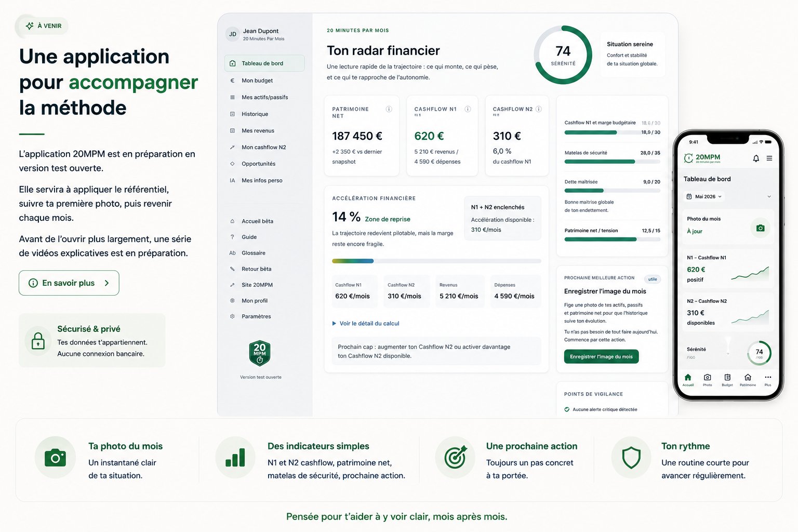Click the shield icon for Ton rythme

[631, 457]
